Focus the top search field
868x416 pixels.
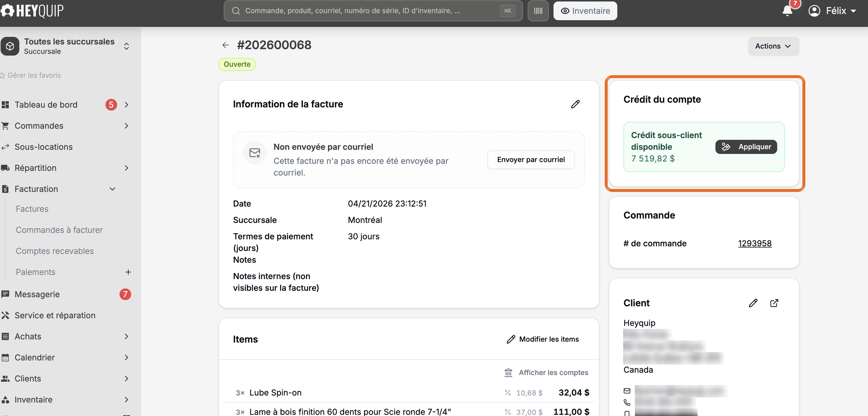pyautogui.click(x=373, y=11)
